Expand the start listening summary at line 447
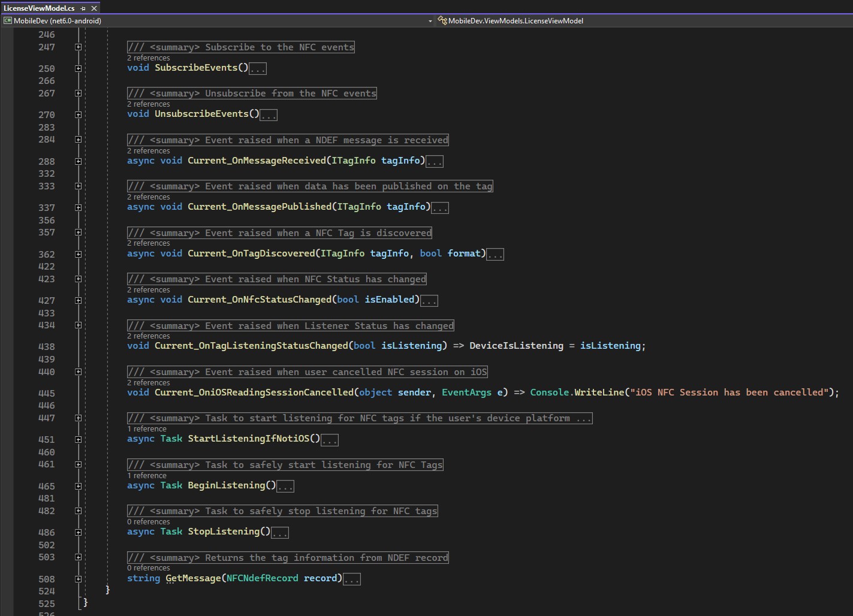 [x=78, y=418]
